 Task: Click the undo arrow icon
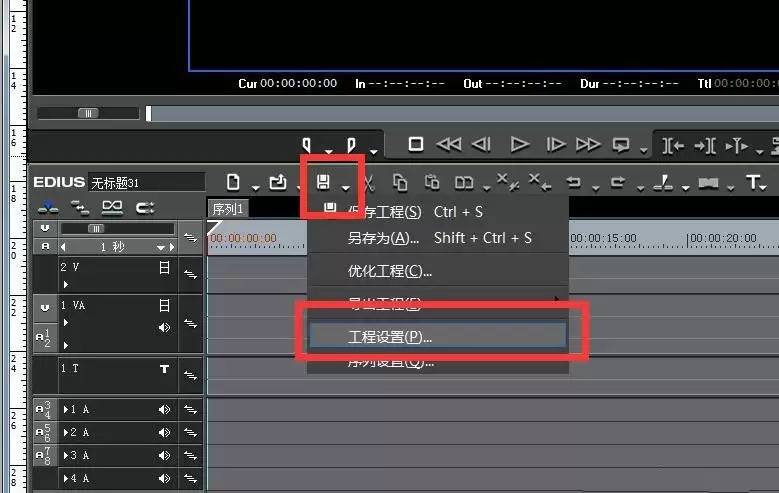coord(573,182)
